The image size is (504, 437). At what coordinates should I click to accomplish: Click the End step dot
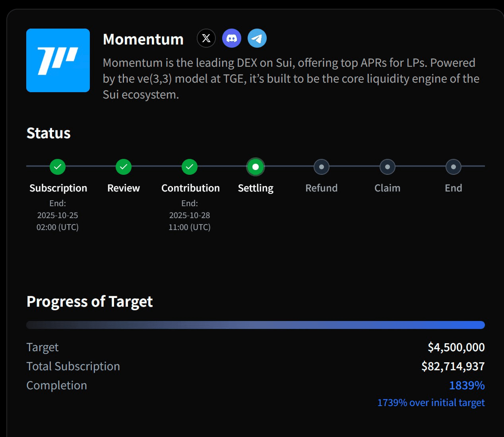tap(454, 167)
